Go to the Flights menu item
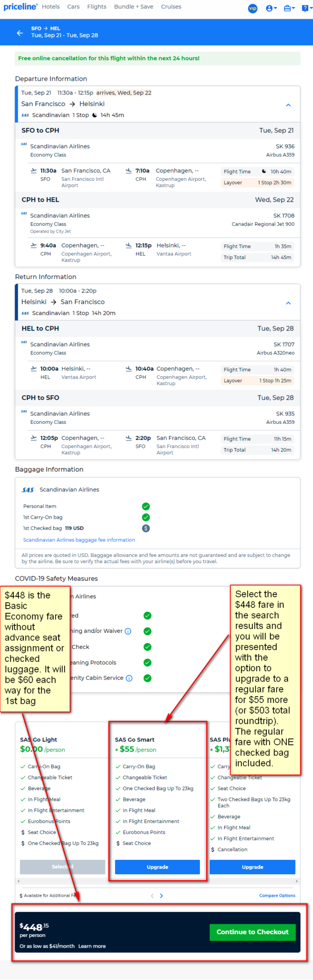 pos(97,7)
